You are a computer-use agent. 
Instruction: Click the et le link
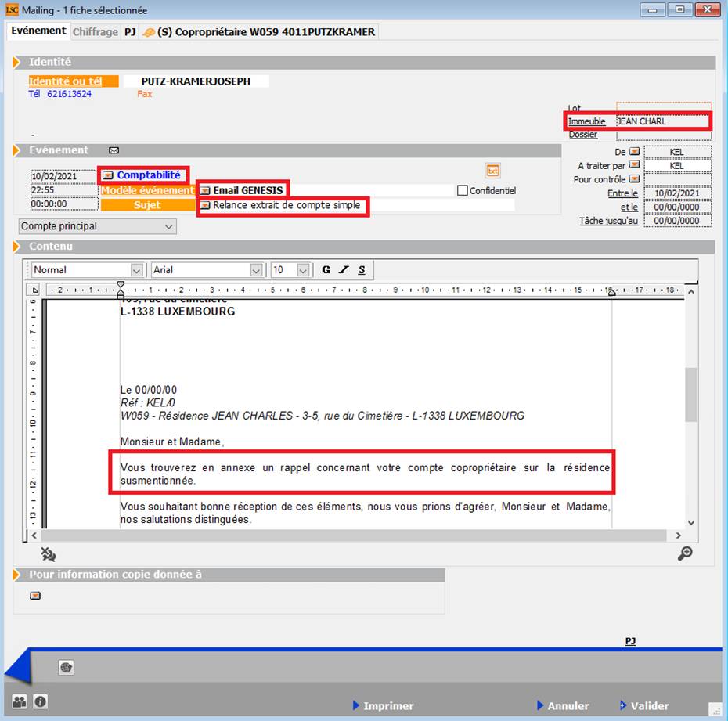point(629,207)
